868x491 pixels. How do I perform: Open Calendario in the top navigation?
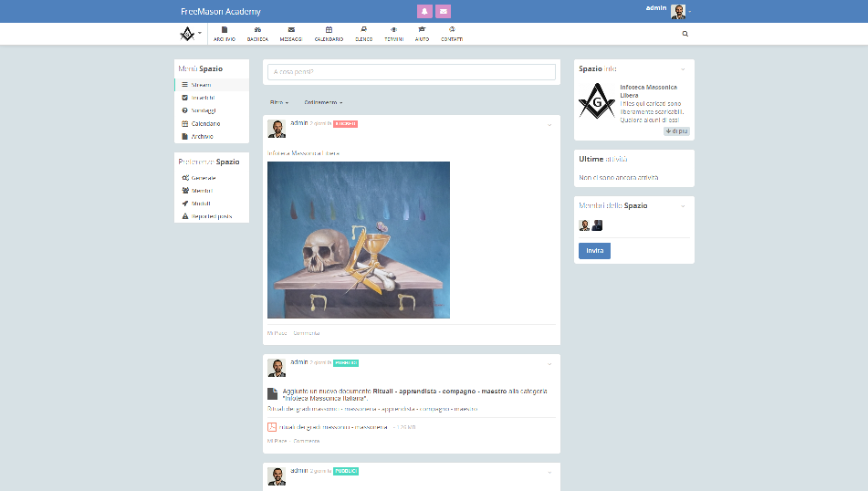pos(329,34)
